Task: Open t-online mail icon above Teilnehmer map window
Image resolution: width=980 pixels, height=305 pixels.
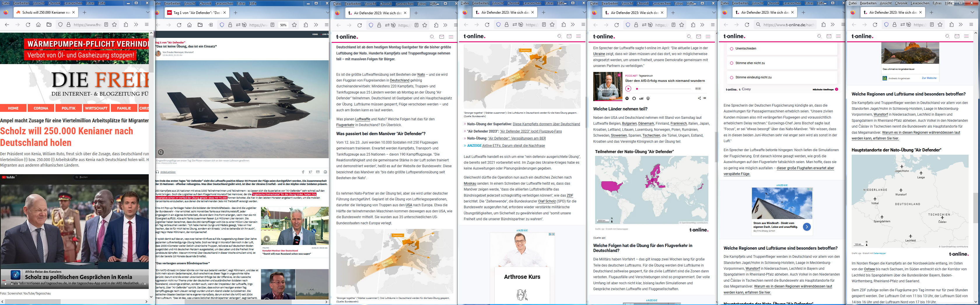Action: coord(699,36)
